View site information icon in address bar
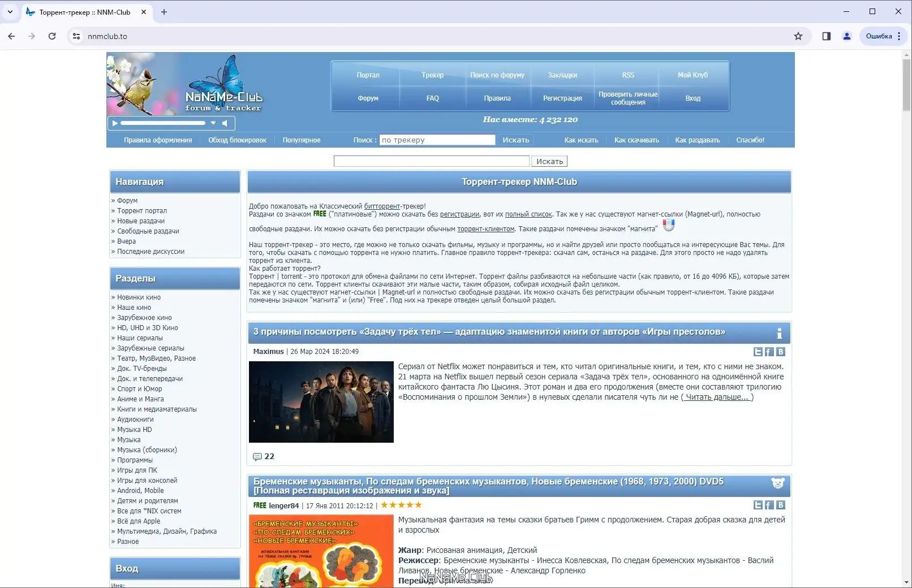Image resolution: width=912 pixels, height=588 pixels. coord(76,36)
